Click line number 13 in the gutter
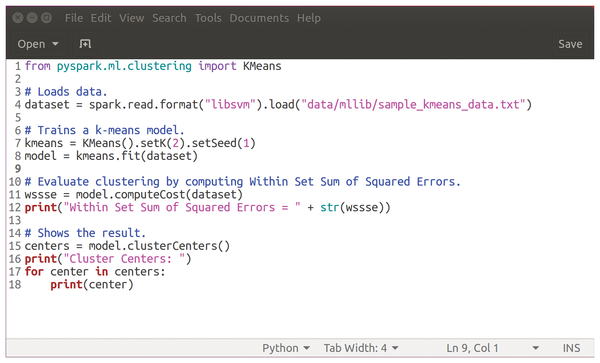The width and height of the screenshot is (600, 363). pyautogui.click(x=15, y=220)
